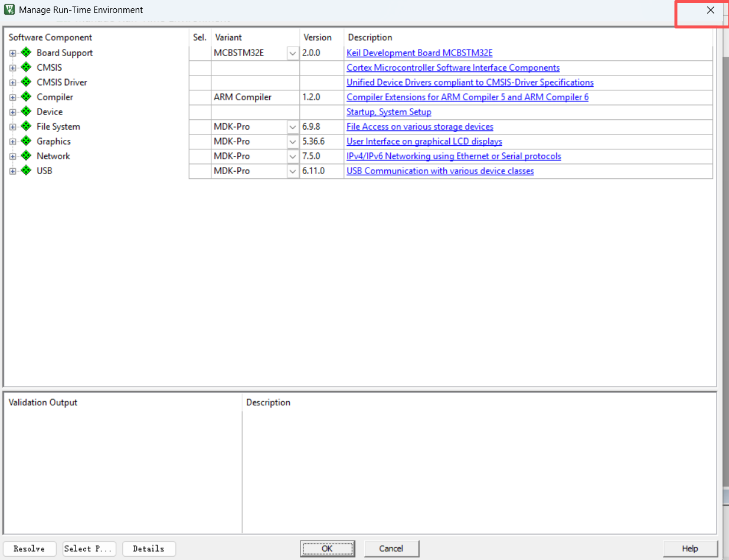Screen dimensions: 729x560
Task: Open User Interface on graphical LCD link
Action: click(424, 142)
